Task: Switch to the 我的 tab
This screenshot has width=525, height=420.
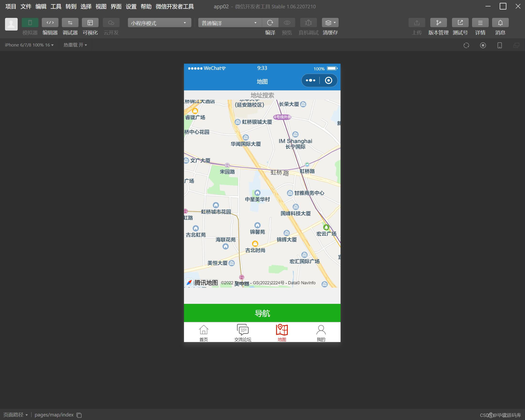Action: click(321, 332)
